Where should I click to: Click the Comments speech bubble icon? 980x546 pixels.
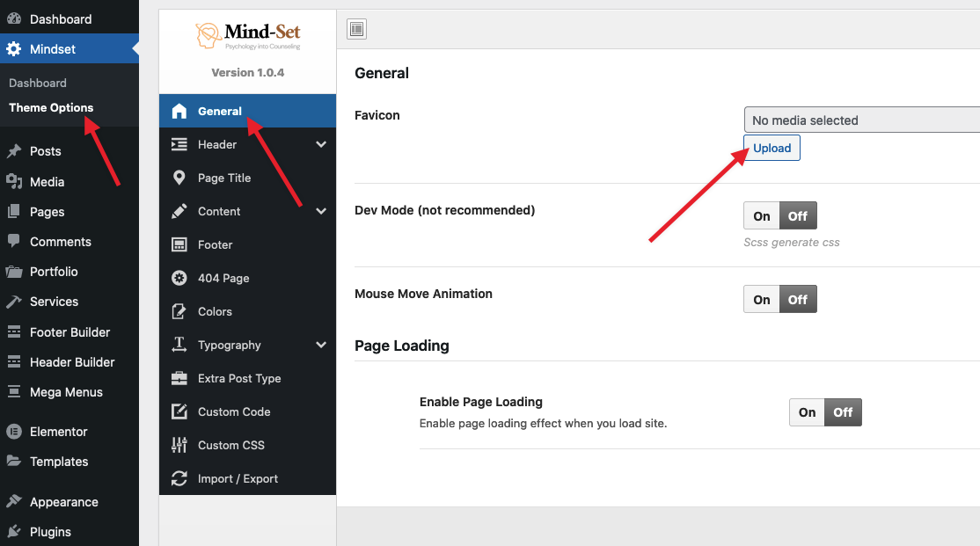coord(14,241)
